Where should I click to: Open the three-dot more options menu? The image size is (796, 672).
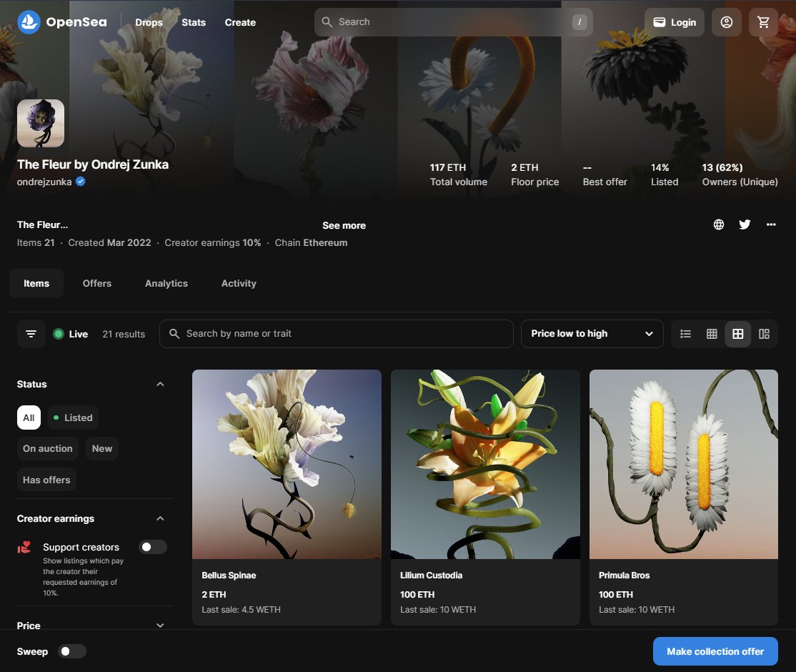click(x=770, y=224)
